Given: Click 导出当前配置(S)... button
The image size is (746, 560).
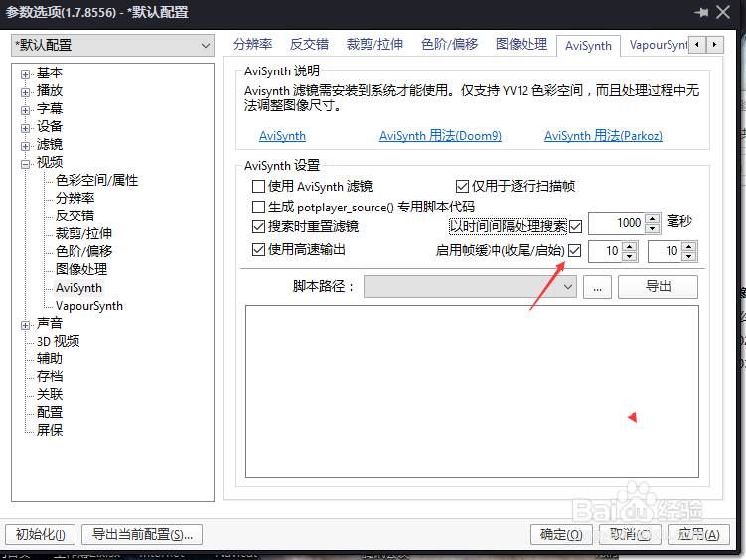Looking at the screenshot, I should (142, 535).
